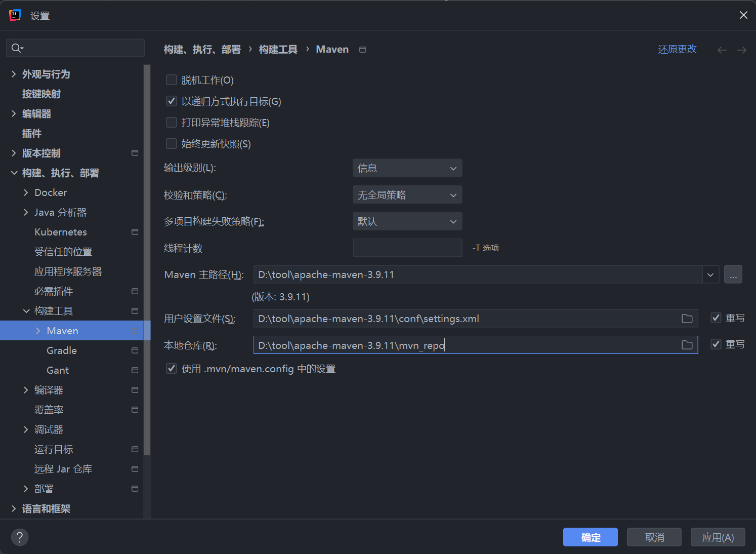Enable 始终更新快照(S) checkbox
Screen dimensions: 756x554
172,144
